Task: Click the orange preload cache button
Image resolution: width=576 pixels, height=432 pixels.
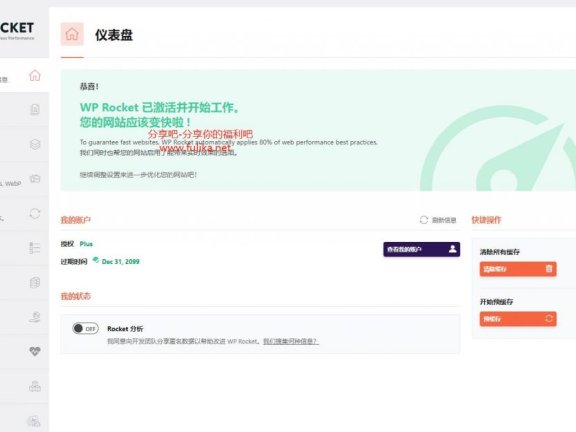Action: 518,319
